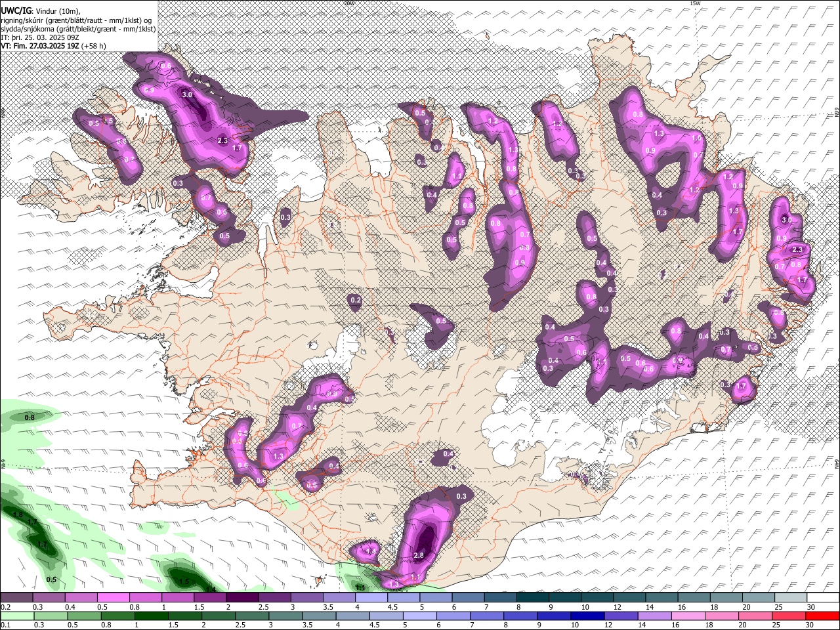Click the '0.1' label on the green legend row
840x630 pixels.
(5, 625)
